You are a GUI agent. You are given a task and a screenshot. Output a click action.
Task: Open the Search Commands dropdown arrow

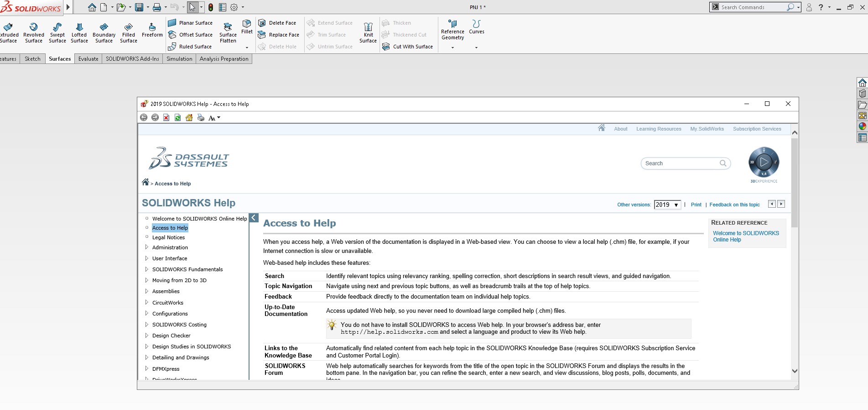(798, 7)
